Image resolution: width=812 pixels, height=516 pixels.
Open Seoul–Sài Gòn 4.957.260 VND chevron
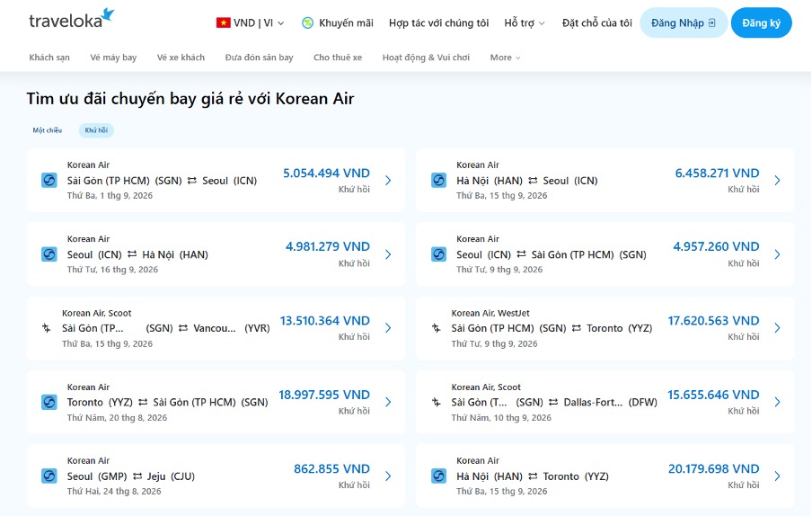click(x=777, y=254)
